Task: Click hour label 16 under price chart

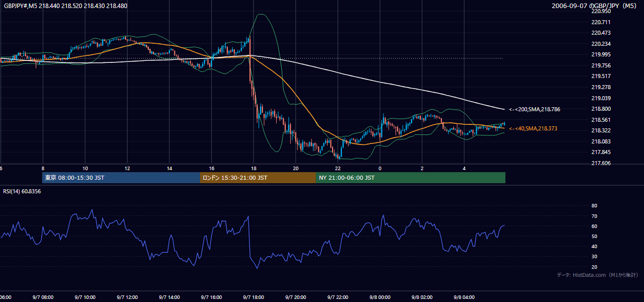Action: coord(212,169)
